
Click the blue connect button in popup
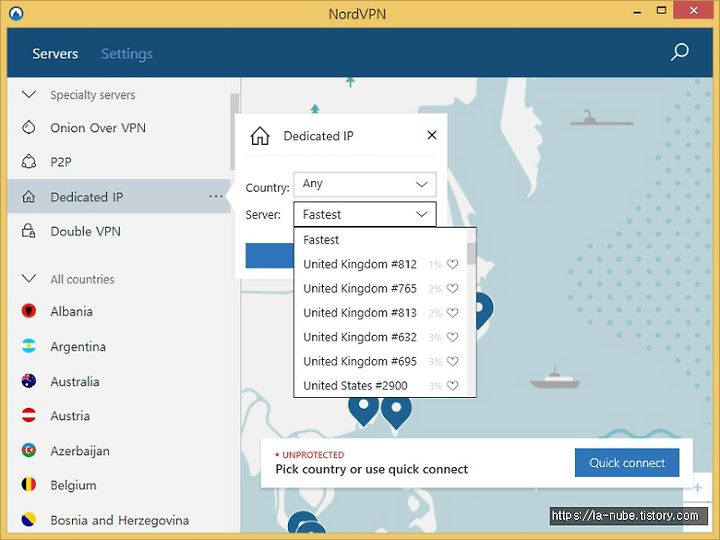point(270,255)
